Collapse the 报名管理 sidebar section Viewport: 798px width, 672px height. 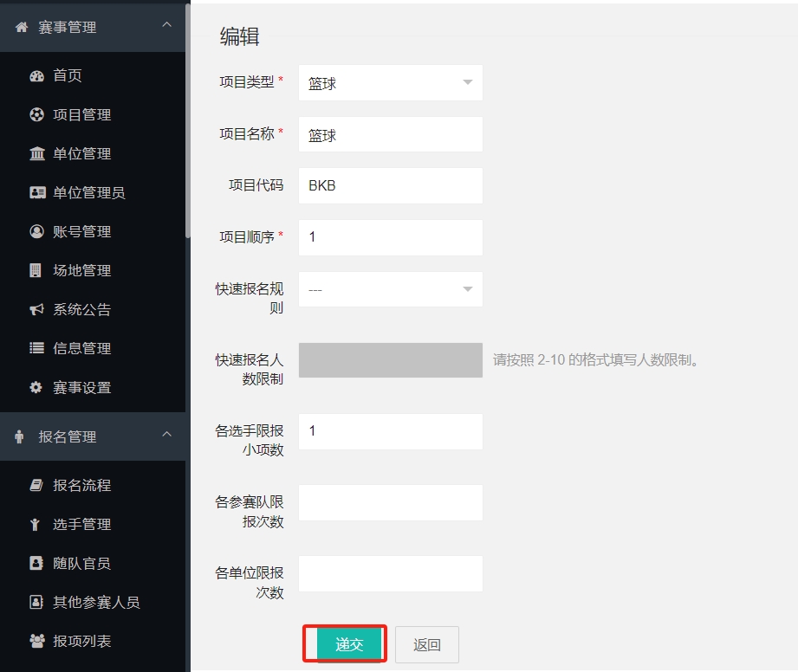coord(167,436)
